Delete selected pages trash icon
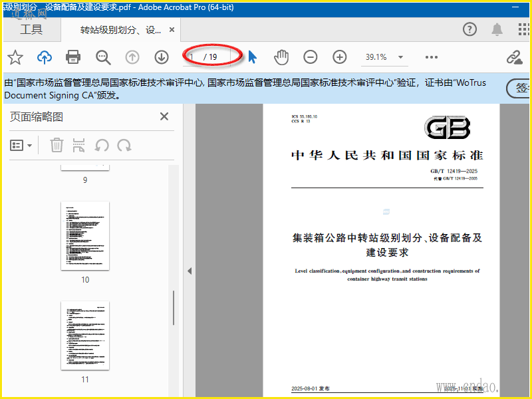532x399 pixels. [x=57, y=145]
